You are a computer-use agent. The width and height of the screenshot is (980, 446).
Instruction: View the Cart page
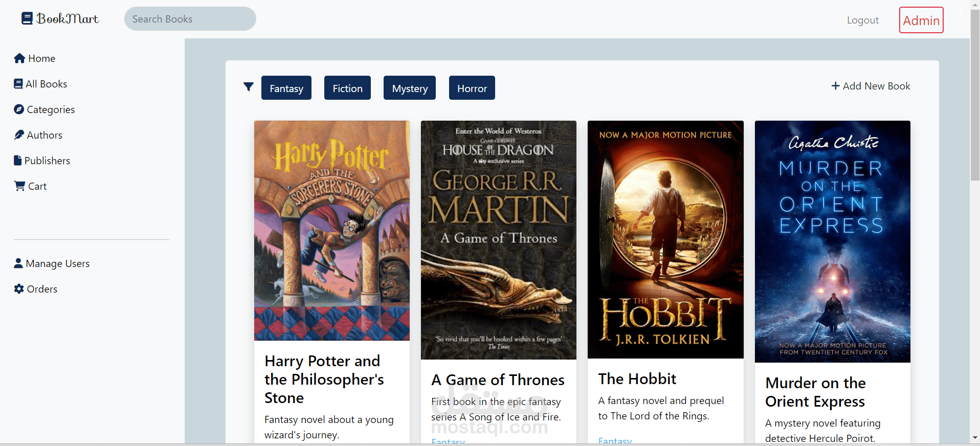click(30, 186)
